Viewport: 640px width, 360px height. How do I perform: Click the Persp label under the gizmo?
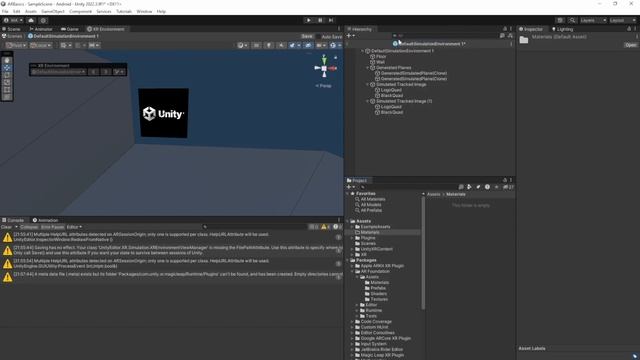pos(324,86)
